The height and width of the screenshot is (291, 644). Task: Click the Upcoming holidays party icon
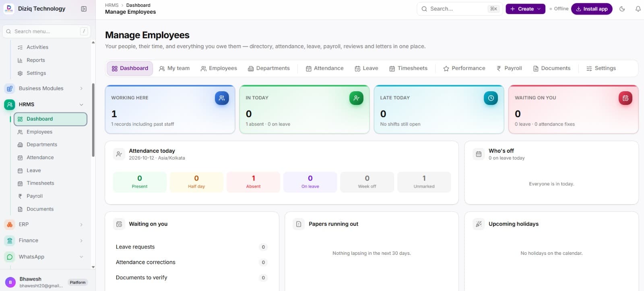pos(479,224)
